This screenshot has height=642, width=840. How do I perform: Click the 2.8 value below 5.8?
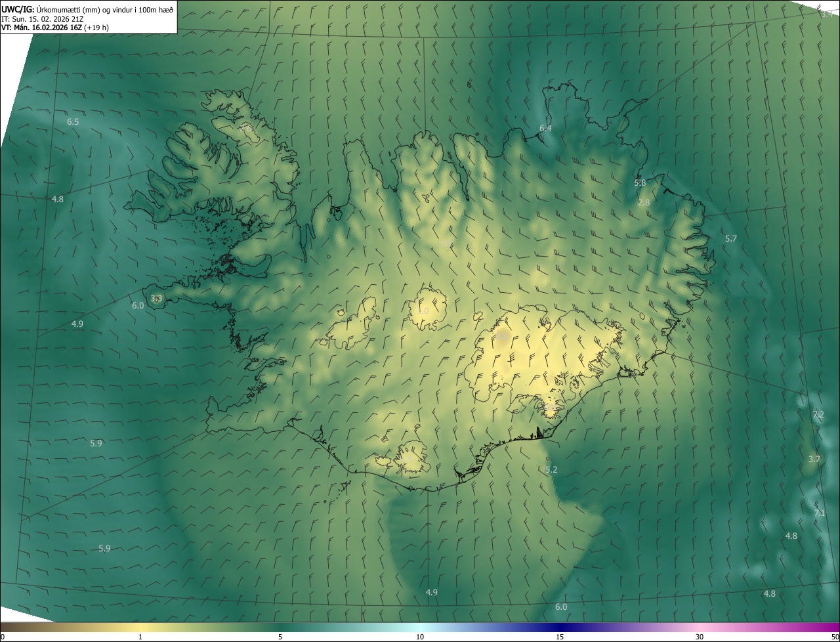pos(644,203)
